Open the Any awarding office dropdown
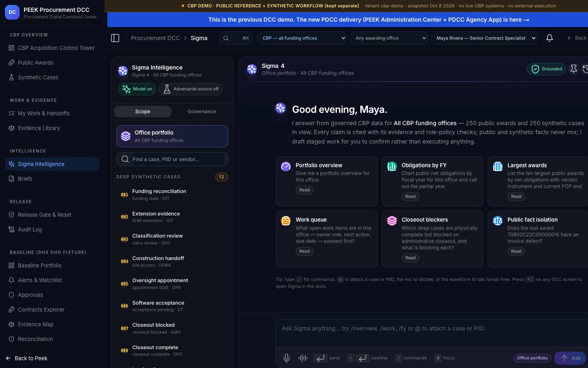Image resolution: width=588 pixels, height=368 pixels. (389, 38)
